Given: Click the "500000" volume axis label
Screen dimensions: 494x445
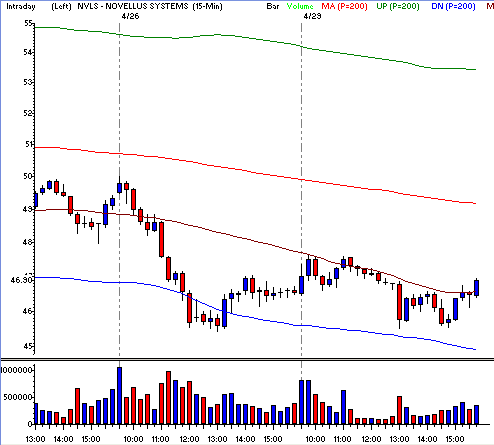Looking at the screenshot, I should (18, 397).
